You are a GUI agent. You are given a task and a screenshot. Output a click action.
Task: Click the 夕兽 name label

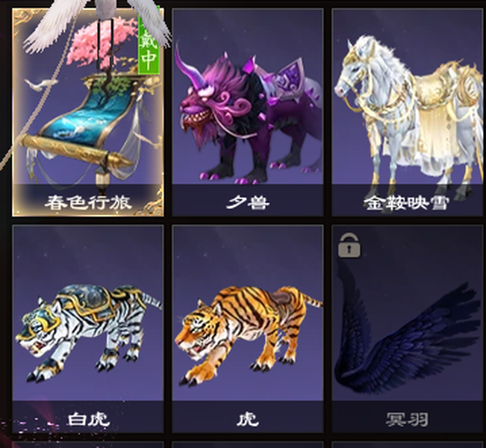pyautogui.click(x=248, y=203)
